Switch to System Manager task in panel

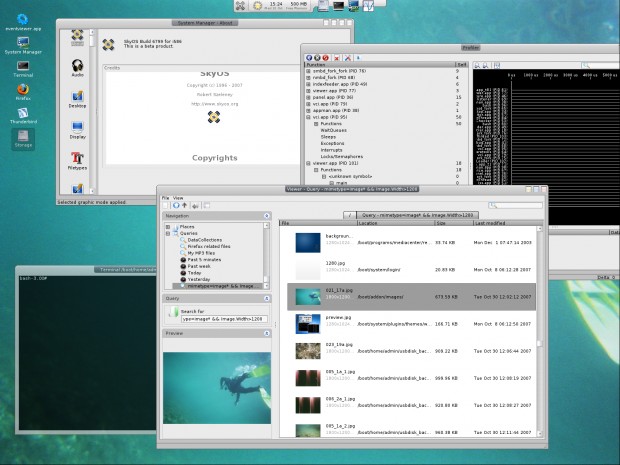[353, 6]
